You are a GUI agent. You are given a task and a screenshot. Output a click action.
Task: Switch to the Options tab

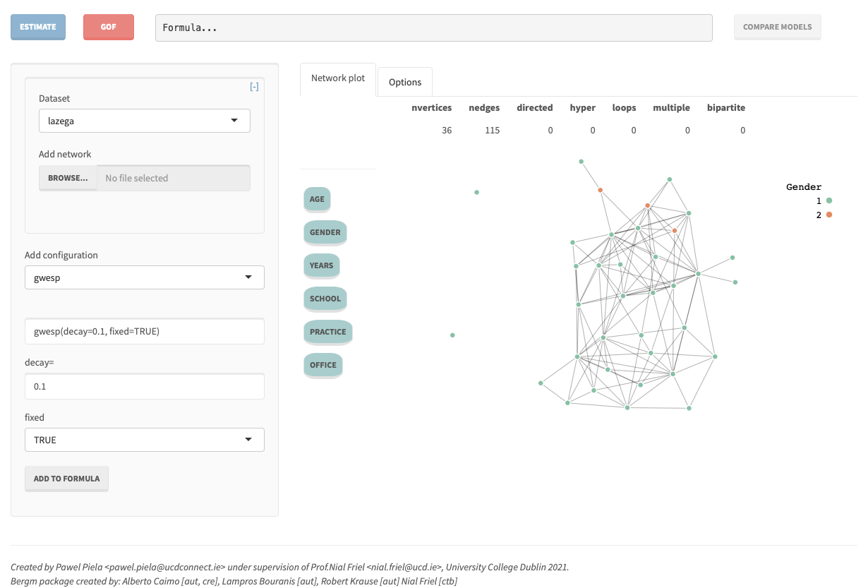tap(405, 82)
